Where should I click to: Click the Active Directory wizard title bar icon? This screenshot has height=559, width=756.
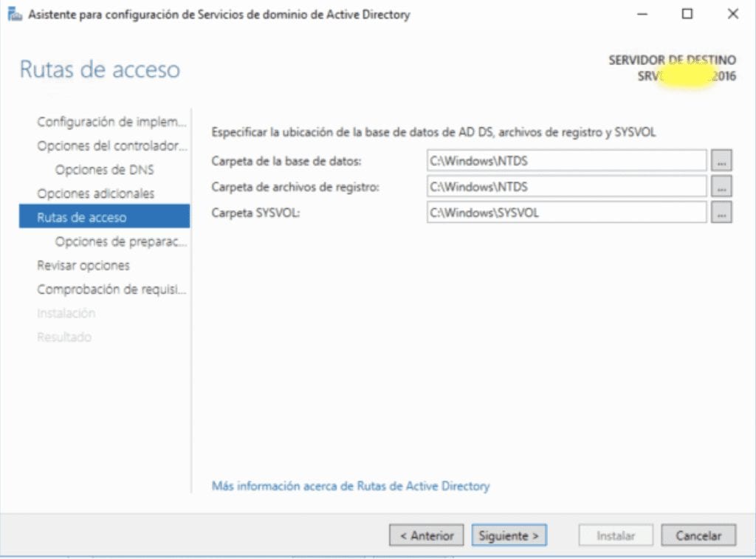13,14
